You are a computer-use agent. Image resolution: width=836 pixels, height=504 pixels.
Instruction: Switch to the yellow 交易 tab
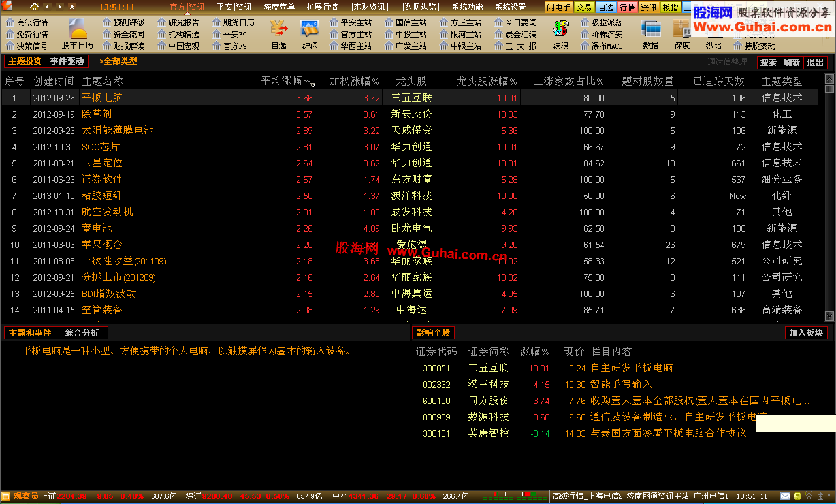(x=585, y=7)
